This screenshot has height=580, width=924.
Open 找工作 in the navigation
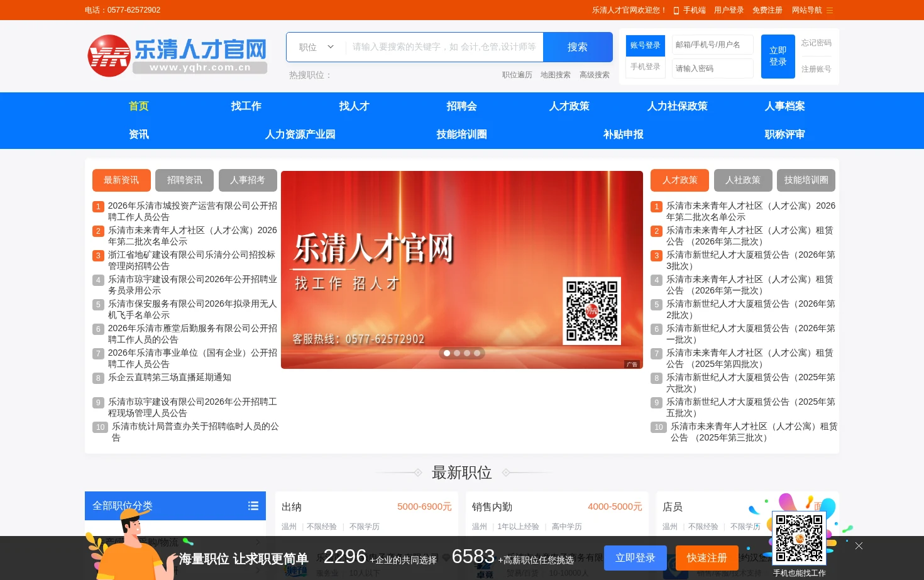(x=246, y=106)
